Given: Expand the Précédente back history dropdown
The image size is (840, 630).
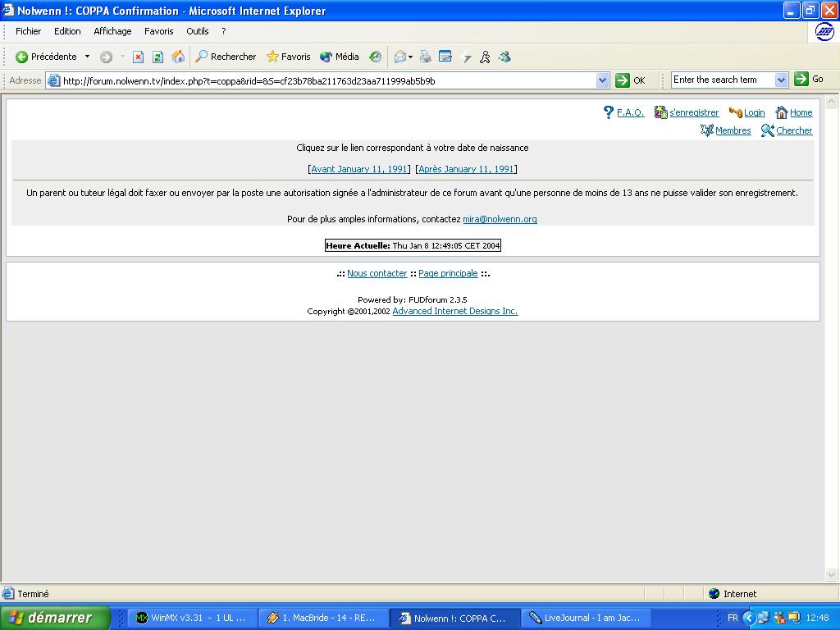Looking at the screenshot, I should (87, 57).
